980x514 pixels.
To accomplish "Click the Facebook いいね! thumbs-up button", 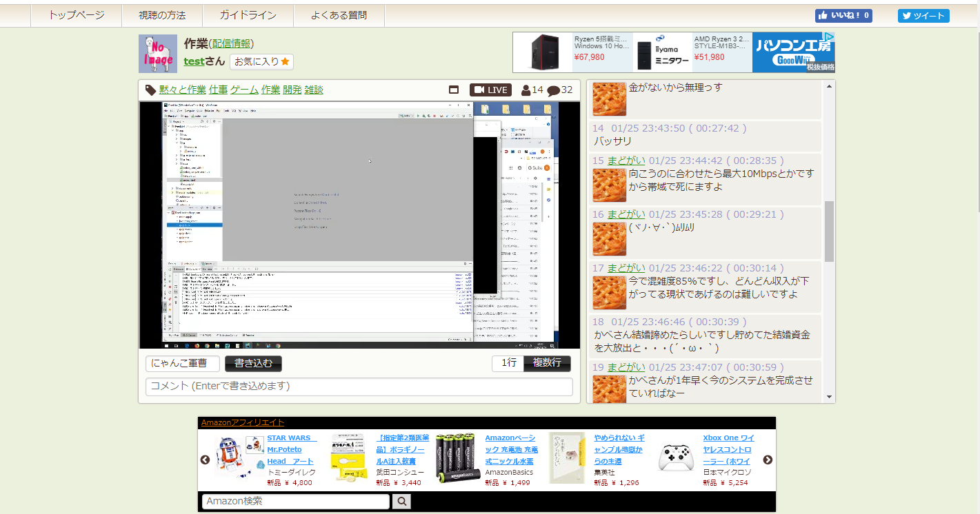I will 843,16.
